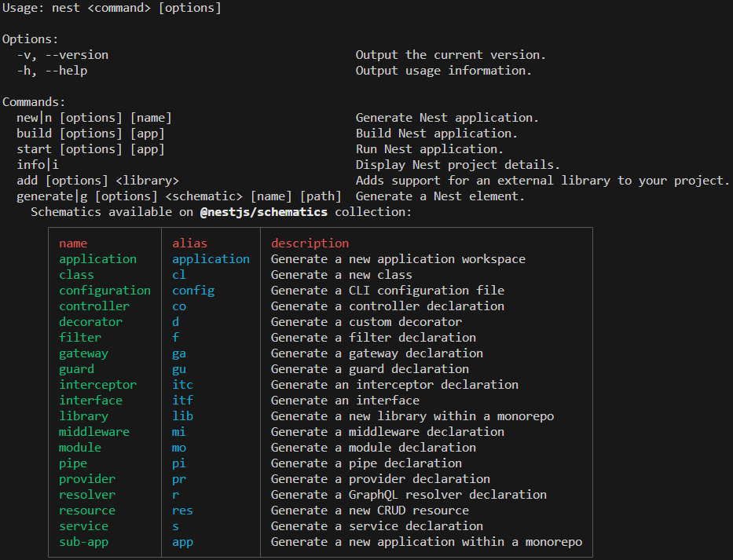Click the 'info|i' command
The image size is (733, 560).
38,165
